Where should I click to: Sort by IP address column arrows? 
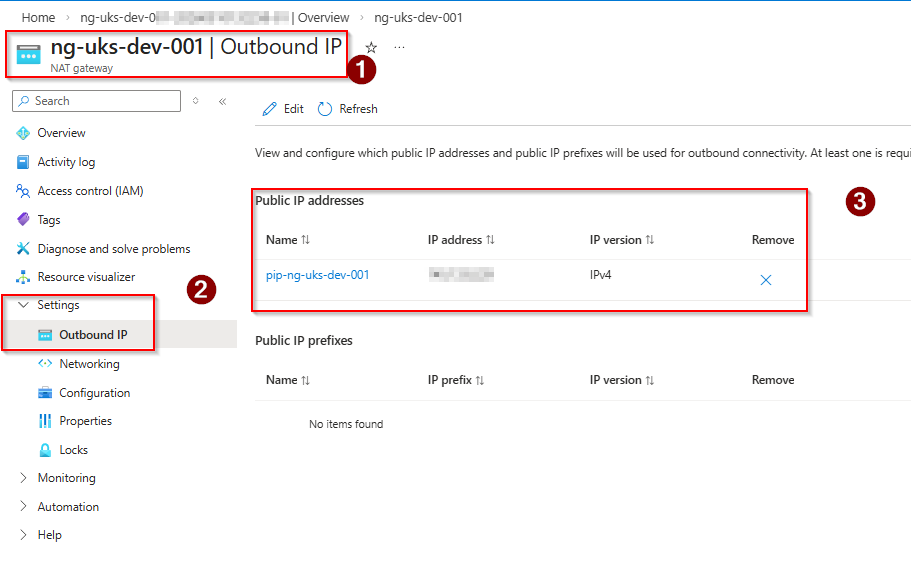(490, 240)
